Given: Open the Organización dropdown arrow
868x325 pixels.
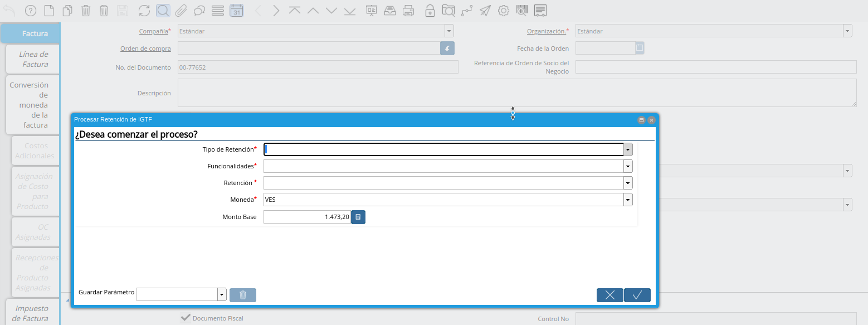Looking at the screenshot, I should pyautogui.click(x=847, y=31).
